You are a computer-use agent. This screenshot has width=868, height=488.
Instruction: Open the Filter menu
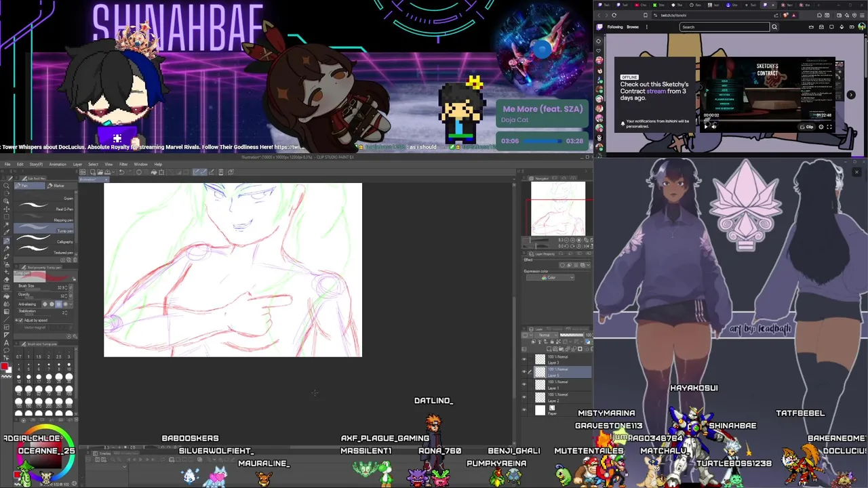point(123,164)
